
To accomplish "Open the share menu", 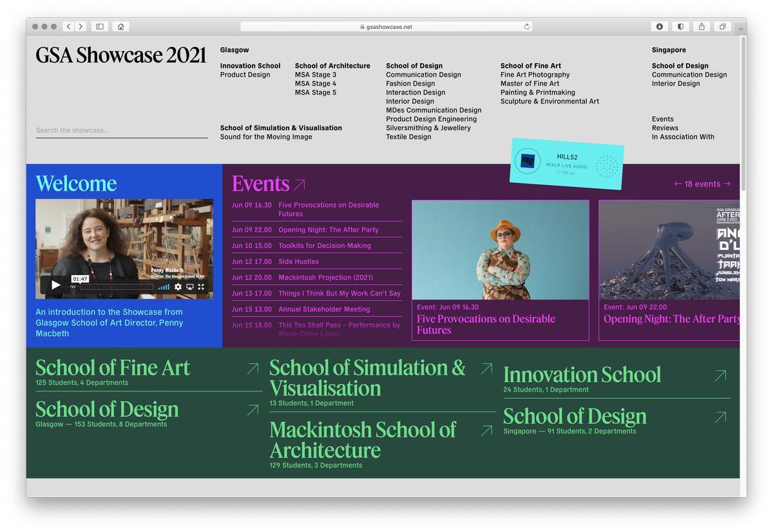I will [701, 26].
